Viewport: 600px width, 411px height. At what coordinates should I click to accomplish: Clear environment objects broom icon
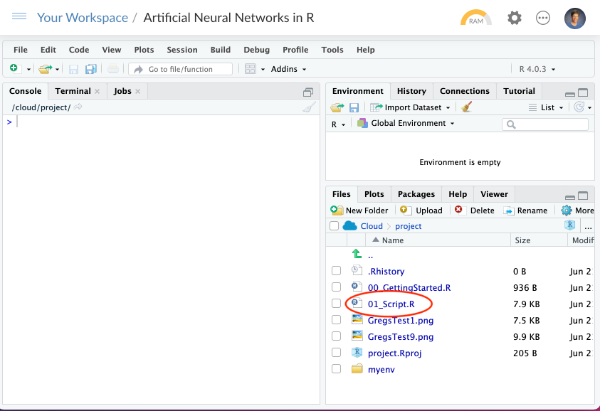coord(466,107)
